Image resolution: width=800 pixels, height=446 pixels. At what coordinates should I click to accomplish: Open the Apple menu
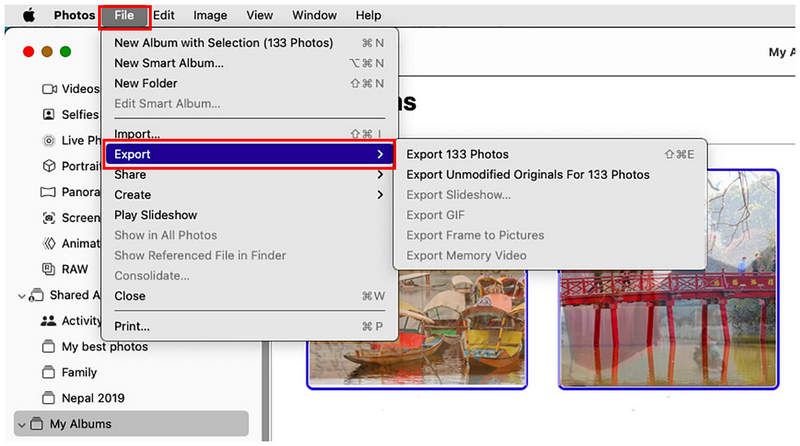(x=29, y=15)
